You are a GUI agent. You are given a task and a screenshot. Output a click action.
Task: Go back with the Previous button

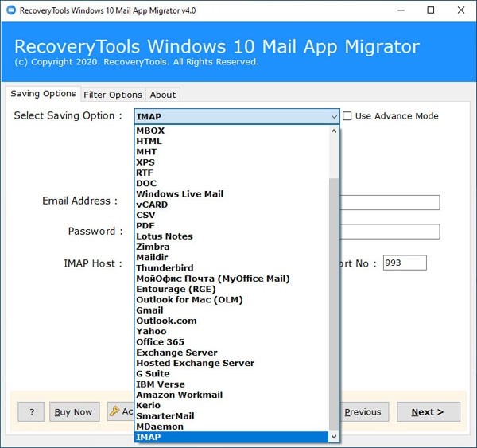point(362,411)
